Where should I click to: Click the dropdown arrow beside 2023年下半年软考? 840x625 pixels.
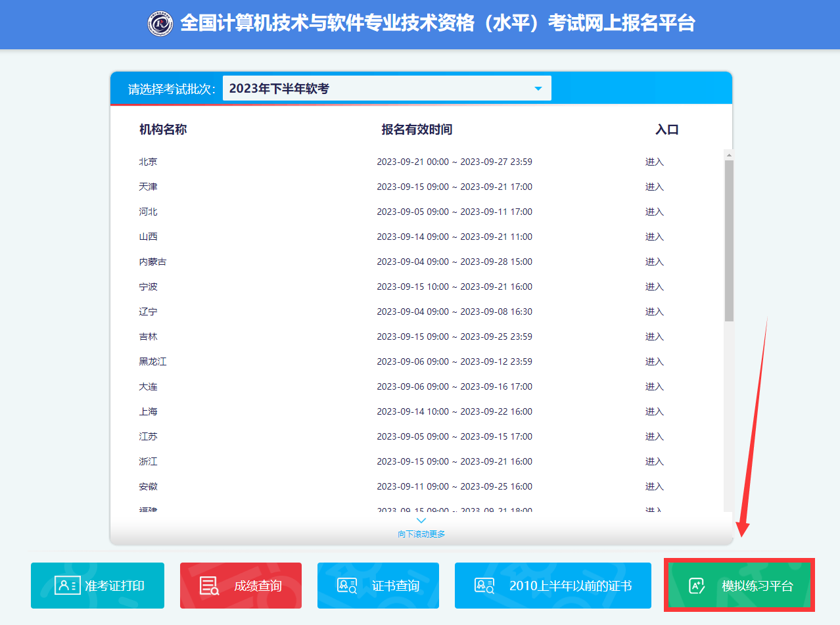[538, 87]
